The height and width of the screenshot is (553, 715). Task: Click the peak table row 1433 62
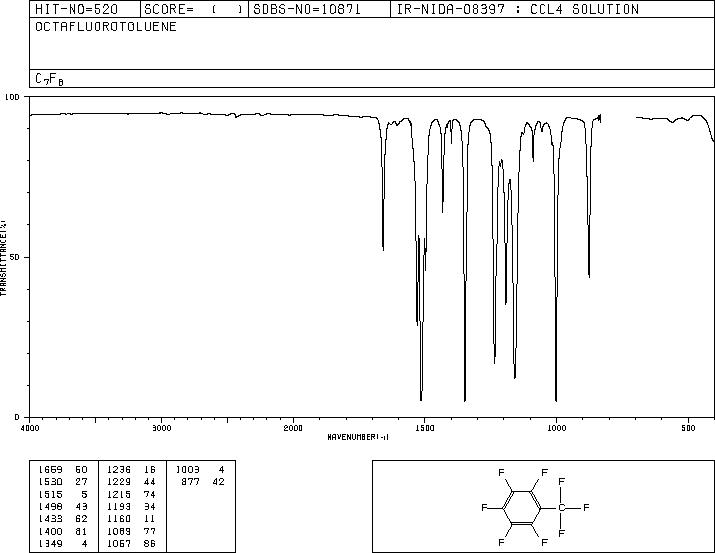click(63, 519)
